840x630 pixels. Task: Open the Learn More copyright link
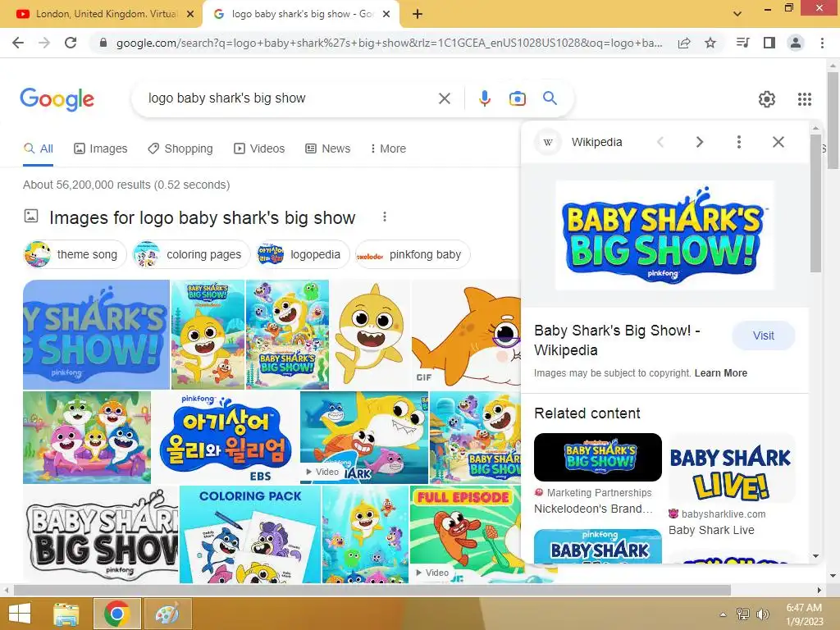(x=720, y=373)
